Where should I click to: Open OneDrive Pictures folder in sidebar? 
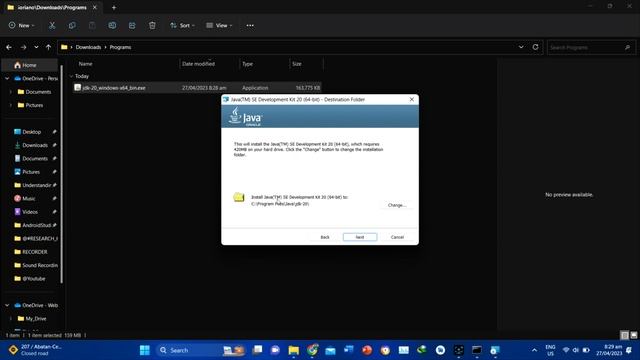pos(34,105)
